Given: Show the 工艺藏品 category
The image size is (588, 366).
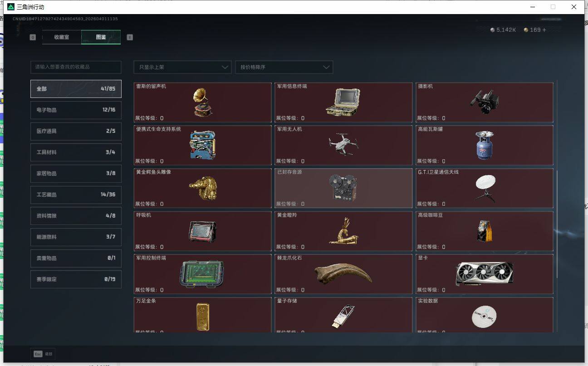Looking at the screenshot, I should click(76, 195).
